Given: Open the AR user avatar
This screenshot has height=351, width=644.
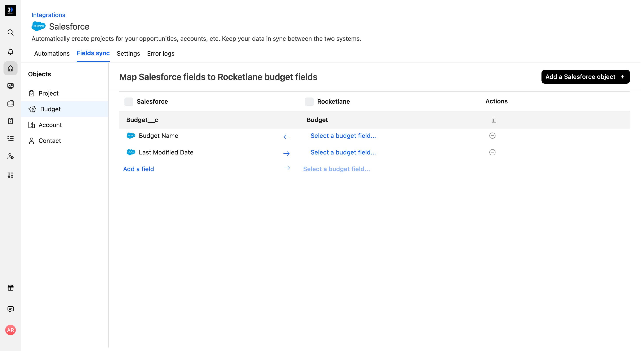Looking at the screenshot, I should [x=11, y=330].
